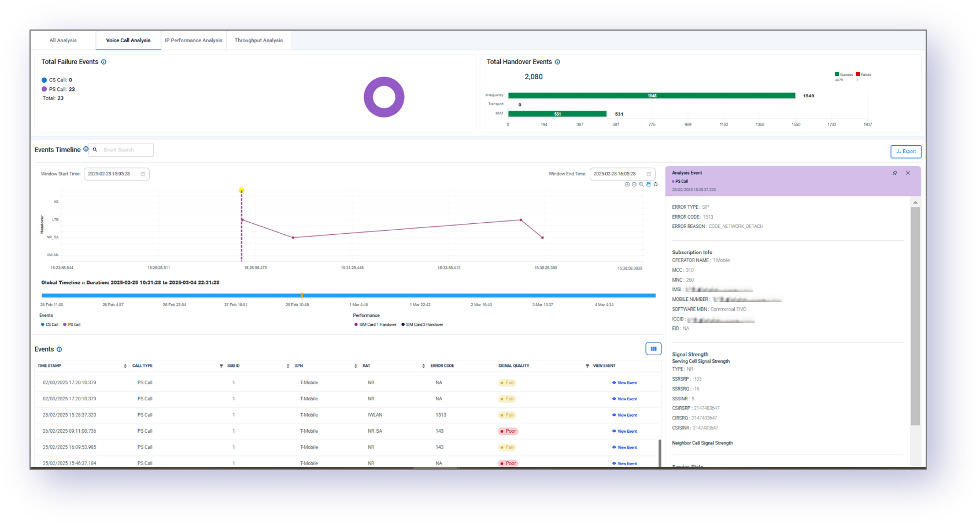The height and width of the screenshot is (523, 980).
Task: Click the orange marker on Global Timeline bar
Action: [x=302, y=296]
